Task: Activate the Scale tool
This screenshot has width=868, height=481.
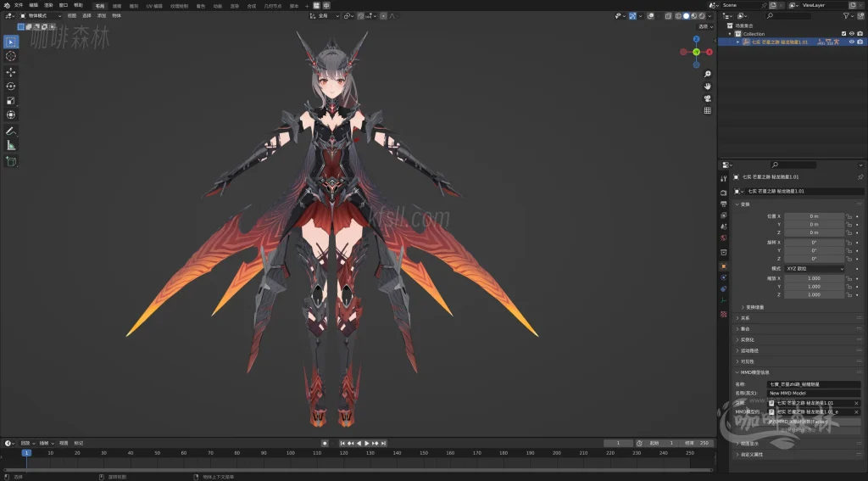Action: tap(10, 100)
